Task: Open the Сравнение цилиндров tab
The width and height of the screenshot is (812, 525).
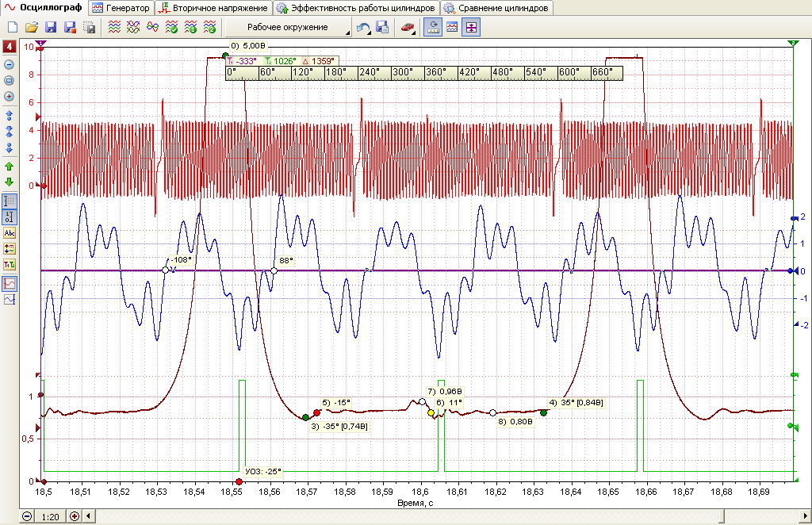Action: tap(496, 8)
